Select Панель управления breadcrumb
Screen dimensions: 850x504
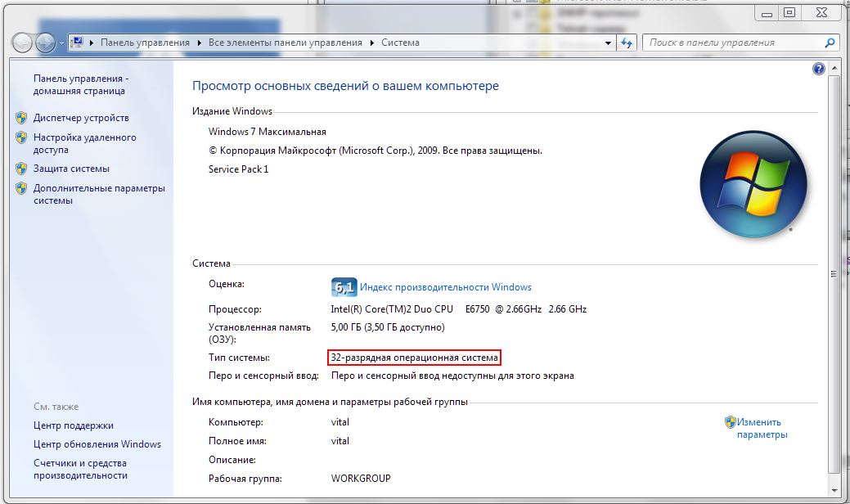click(145, 43)
